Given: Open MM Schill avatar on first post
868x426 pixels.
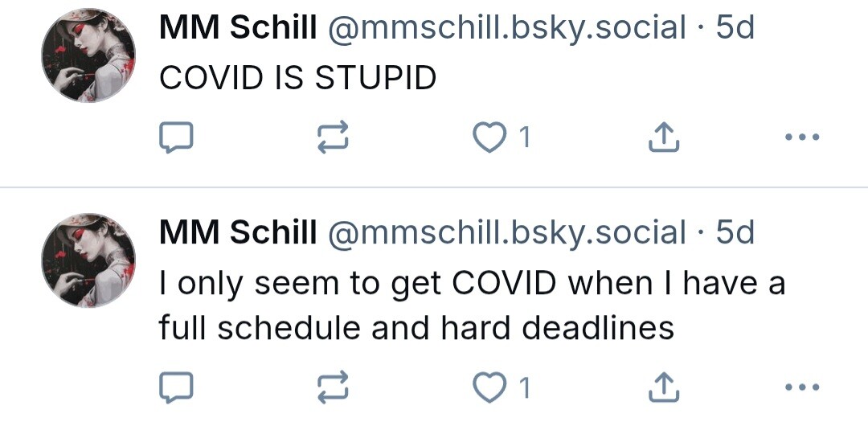Looking at the screenshot, I should (88, 55).
